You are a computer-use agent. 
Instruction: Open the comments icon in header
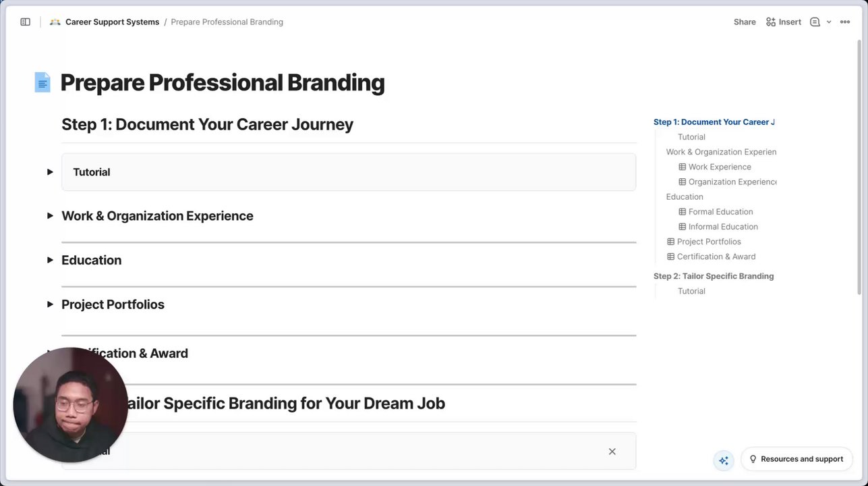pos(815,22)
